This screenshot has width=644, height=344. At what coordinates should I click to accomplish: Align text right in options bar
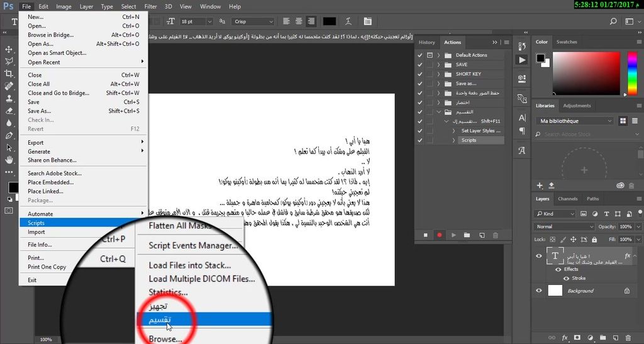coord(311,21)
